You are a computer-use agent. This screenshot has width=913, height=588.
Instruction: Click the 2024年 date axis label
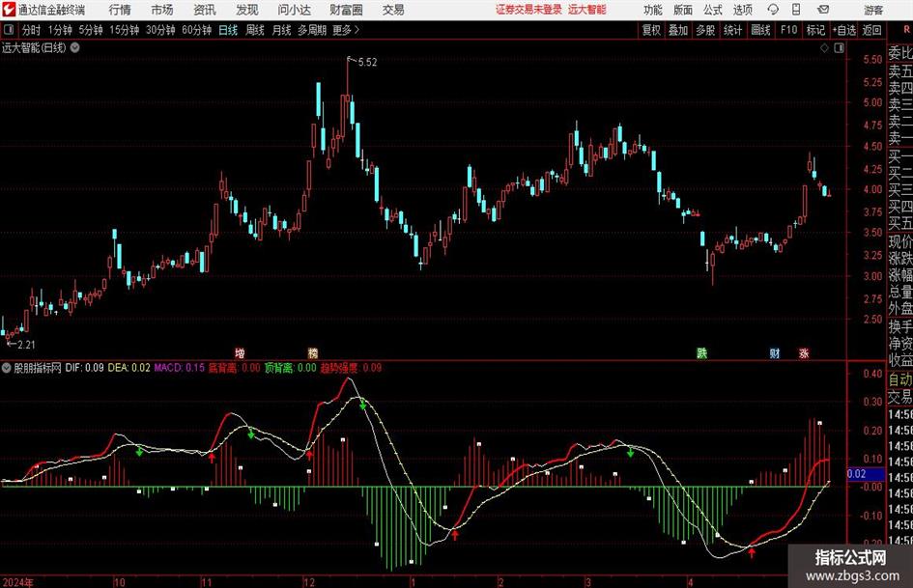coord(17,581)
